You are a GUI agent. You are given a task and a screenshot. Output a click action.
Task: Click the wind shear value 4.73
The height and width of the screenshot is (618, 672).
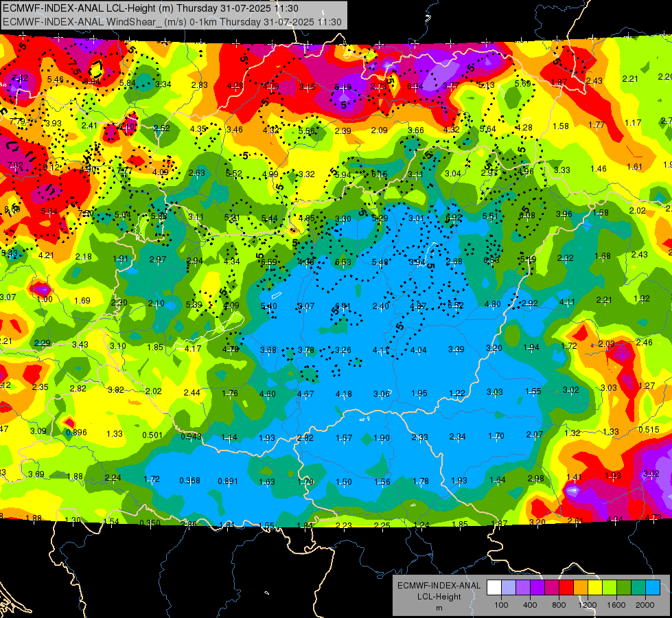coord(653,517)
